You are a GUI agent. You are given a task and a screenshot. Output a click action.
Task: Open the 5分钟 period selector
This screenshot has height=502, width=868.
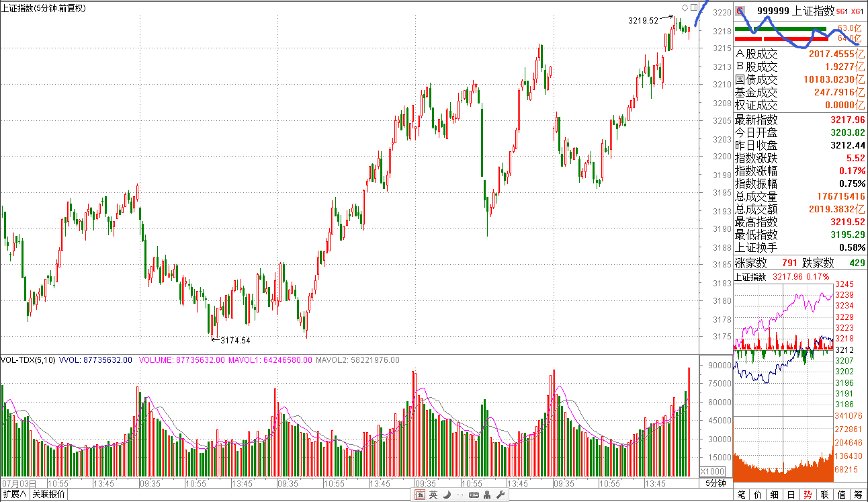coord(716,483)
